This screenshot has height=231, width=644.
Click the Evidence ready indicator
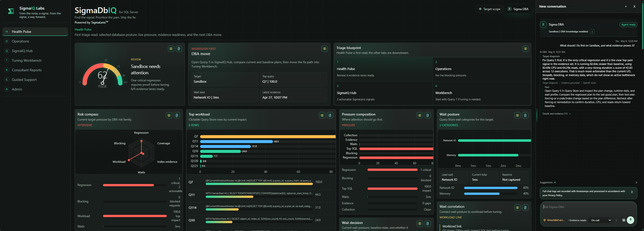(x=578, y=220)
